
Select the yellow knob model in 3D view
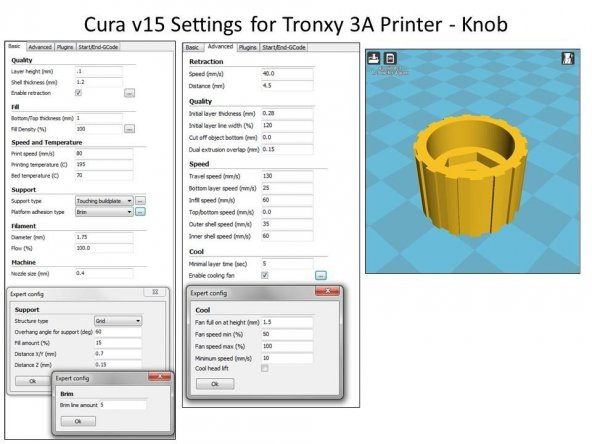[470, 177]
